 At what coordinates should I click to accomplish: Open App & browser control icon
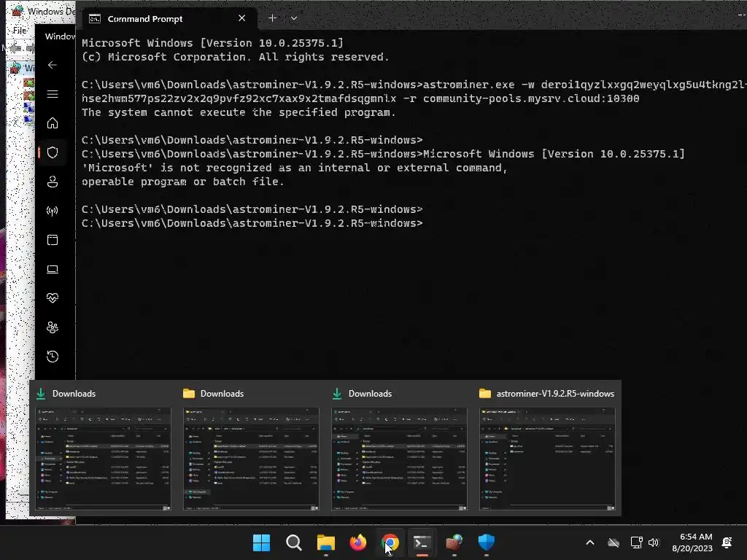point(53,239)
